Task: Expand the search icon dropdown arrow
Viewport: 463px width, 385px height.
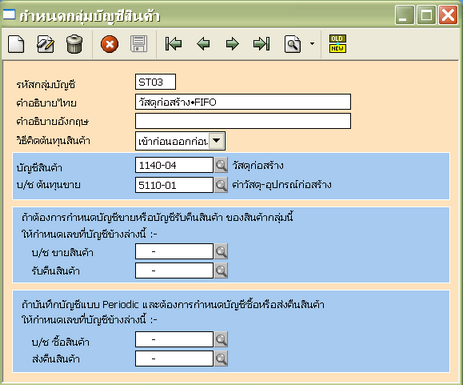Action: [312, 44]
